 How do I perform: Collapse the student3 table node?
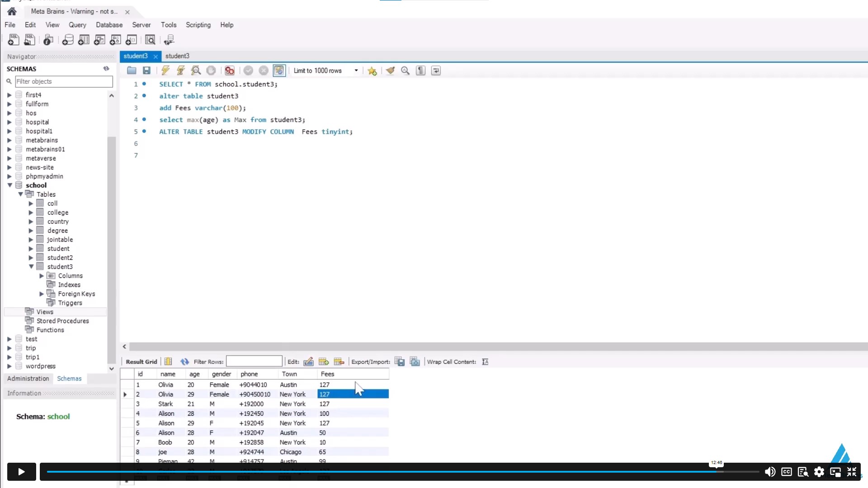pos(31,267)
